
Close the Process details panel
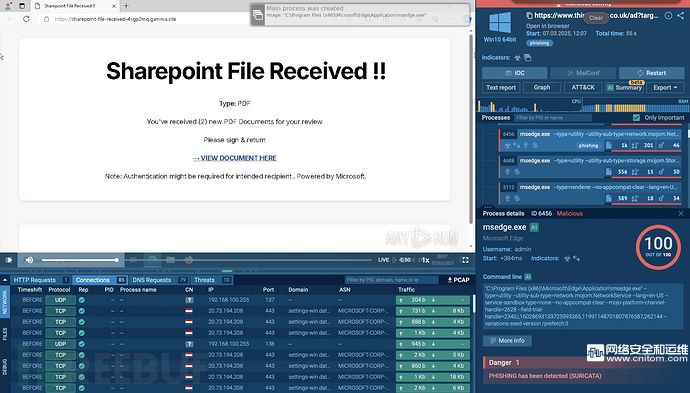(x=681, y=213)
